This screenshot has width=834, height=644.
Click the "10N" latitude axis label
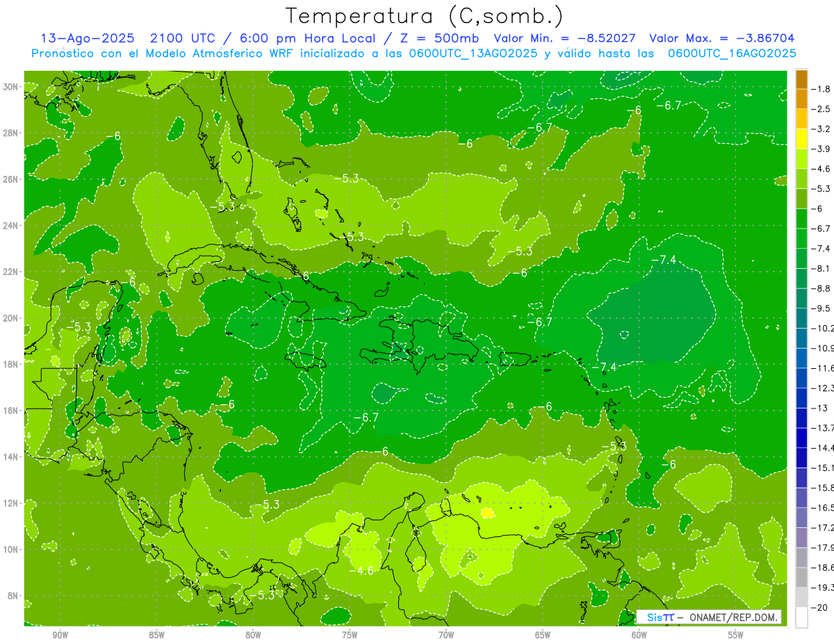coord(10,550)
